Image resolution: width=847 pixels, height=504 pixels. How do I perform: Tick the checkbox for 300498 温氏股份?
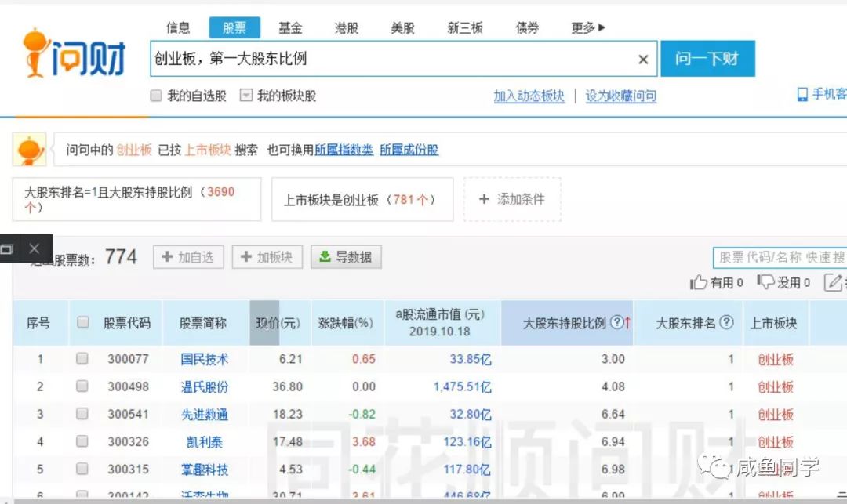[x=82, y=386]
